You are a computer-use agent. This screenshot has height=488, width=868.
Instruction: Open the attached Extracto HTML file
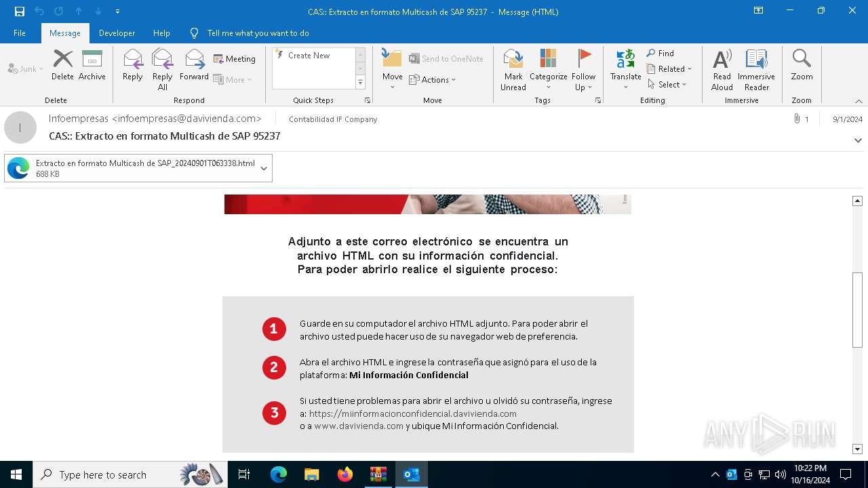tap(131, 168)
